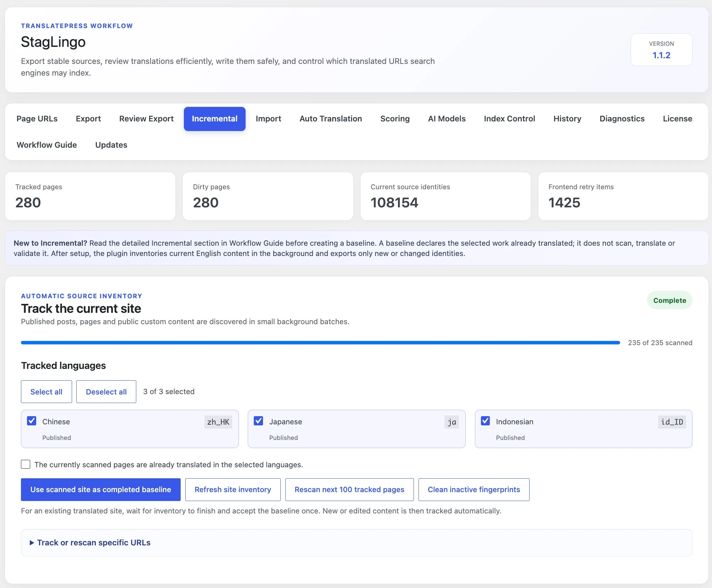712x588 pixels.
Task: Uncheck the Japanese language checkbox
Action: 258,421
